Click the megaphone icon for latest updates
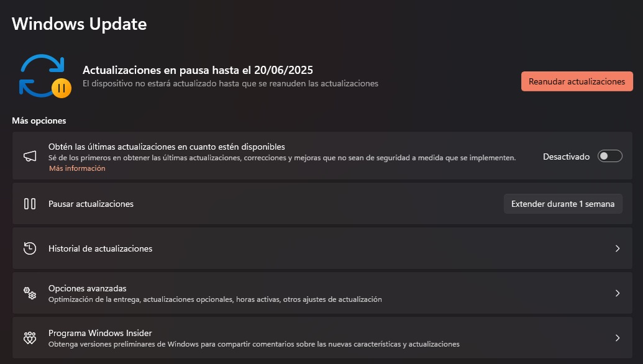 [x=30, y=157]
